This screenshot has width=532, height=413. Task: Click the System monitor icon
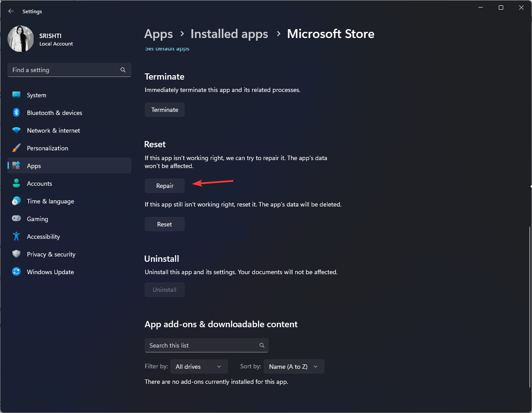tap(16, 95)
